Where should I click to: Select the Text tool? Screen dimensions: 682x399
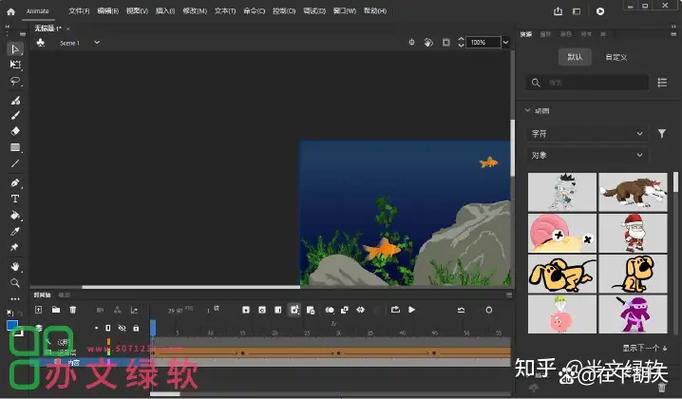tap(15, 199)
